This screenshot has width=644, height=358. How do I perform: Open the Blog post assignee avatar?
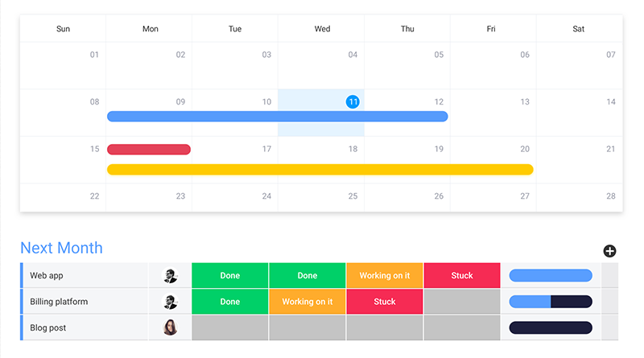pyautogui.click(x=170, y=327)
